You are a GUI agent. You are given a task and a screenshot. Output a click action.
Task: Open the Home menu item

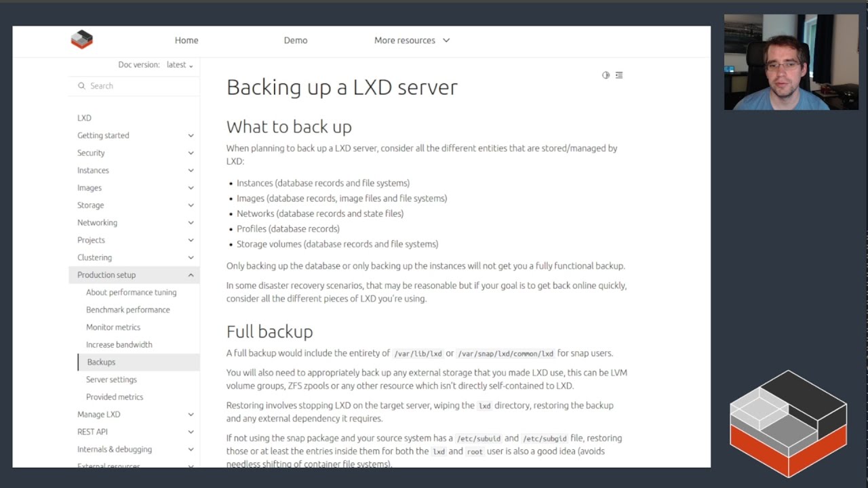[x=186, y=41]
